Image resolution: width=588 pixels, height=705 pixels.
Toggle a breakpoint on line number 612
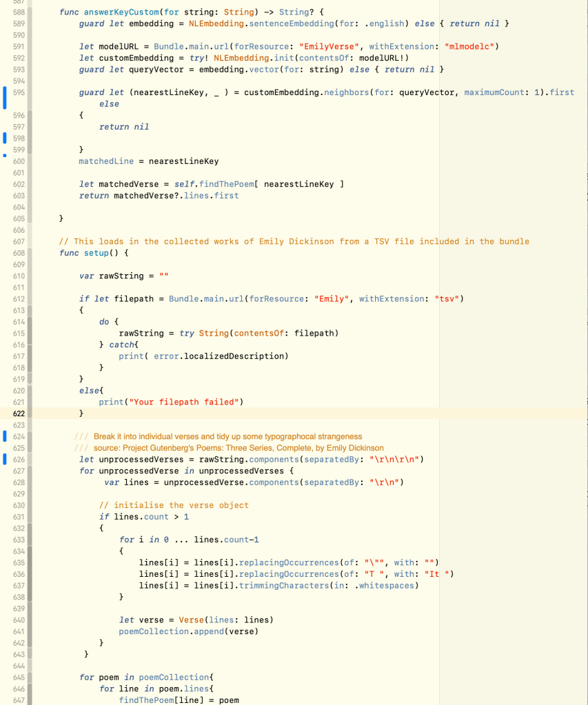point(18,299)
